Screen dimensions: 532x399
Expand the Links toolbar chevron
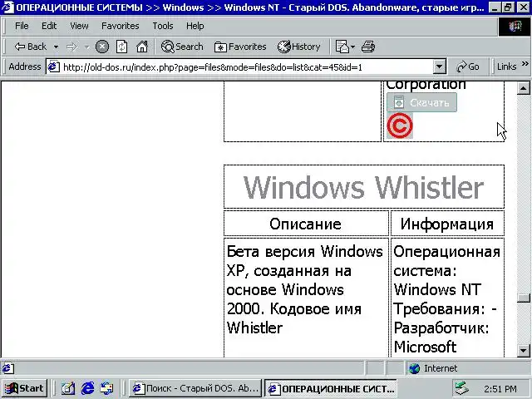point(525,64)
